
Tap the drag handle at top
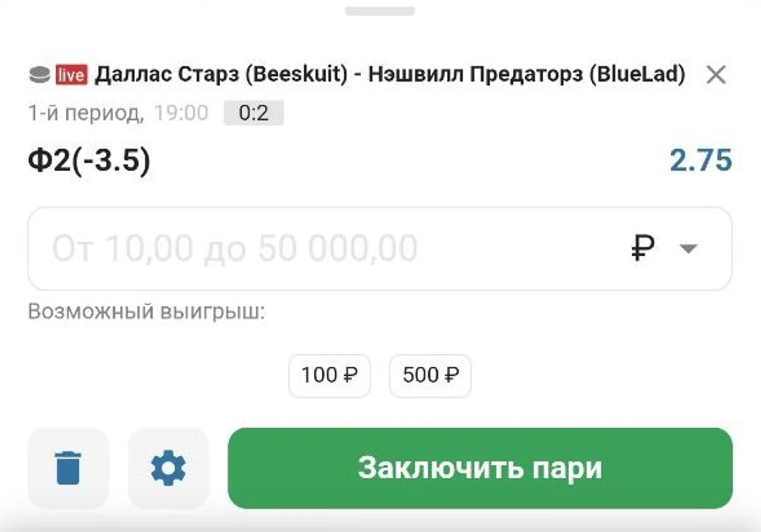(x=380, y=11)
